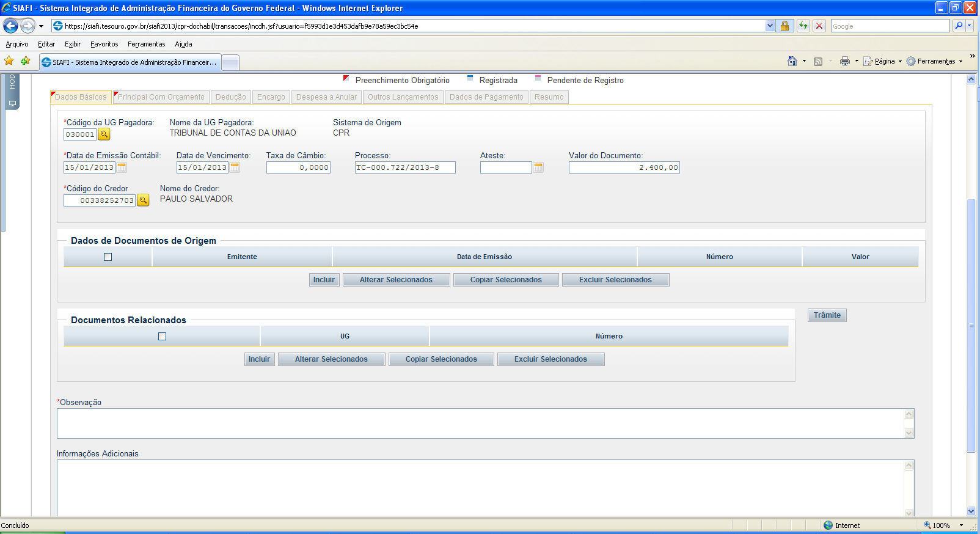
Task: Switch to Principal Com Orçamento tab
Action: (x=161, y=97)
